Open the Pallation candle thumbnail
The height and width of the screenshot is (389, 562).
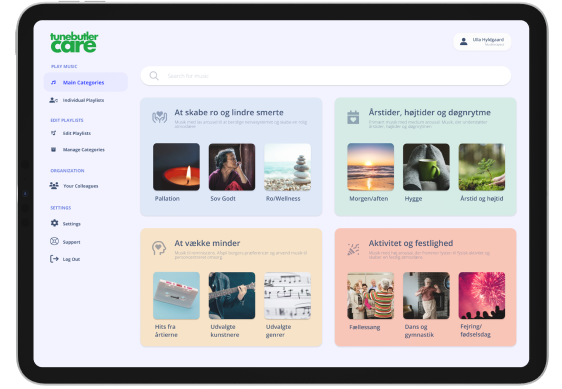click(x=176, y=167)
